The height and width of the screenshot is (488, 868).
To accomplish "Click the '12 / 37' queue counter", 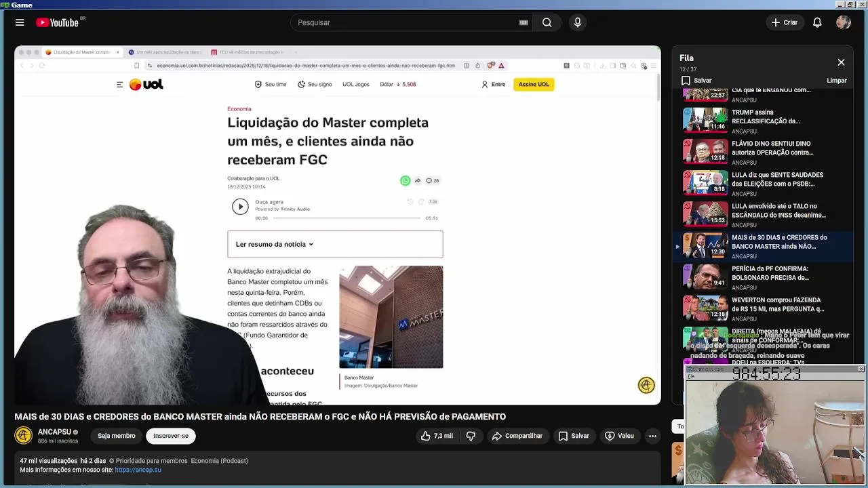I will pos(688,69).
